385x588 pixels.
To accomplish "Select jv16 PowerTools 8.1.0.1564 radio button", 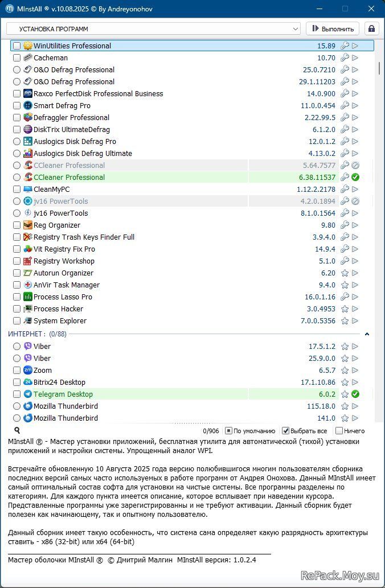I will point(17,213).
